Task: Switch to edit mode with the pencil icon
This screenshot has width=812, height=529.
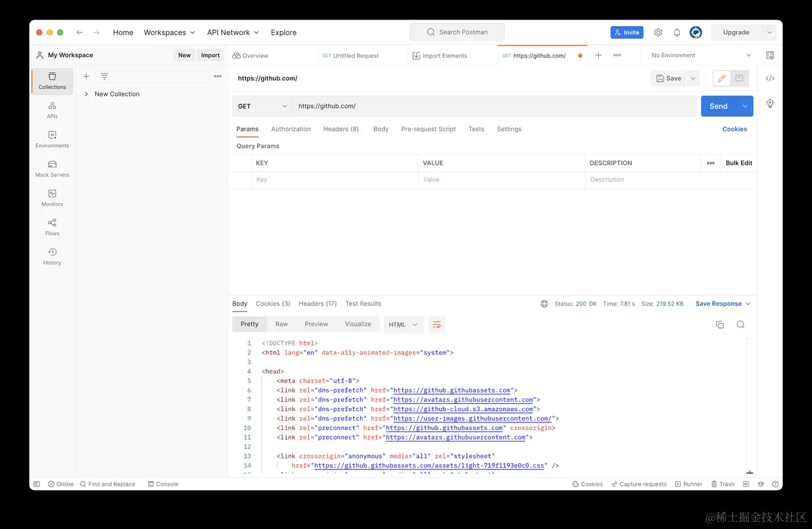Action: click(722, 79)
